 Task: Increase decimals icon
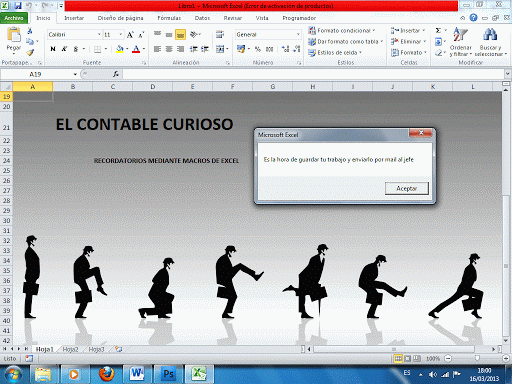285,49
